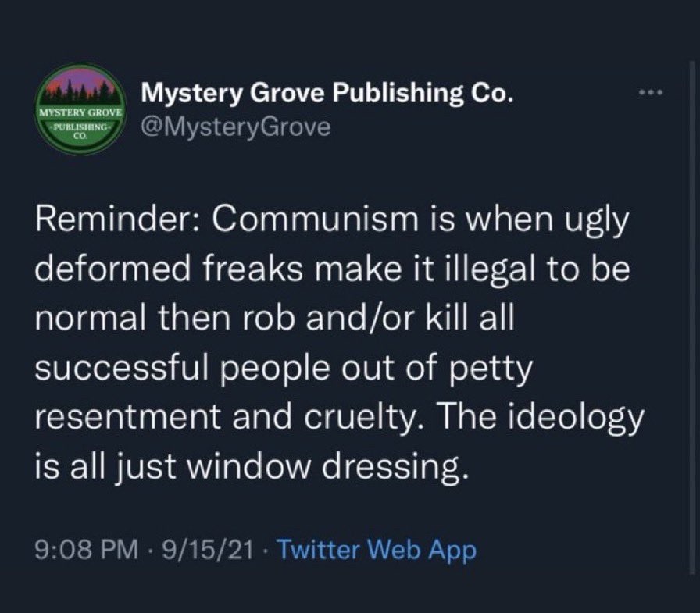
Task: Click the "MYSTERY GROVE" banner in the avatar
Action: tap(80, 113)
